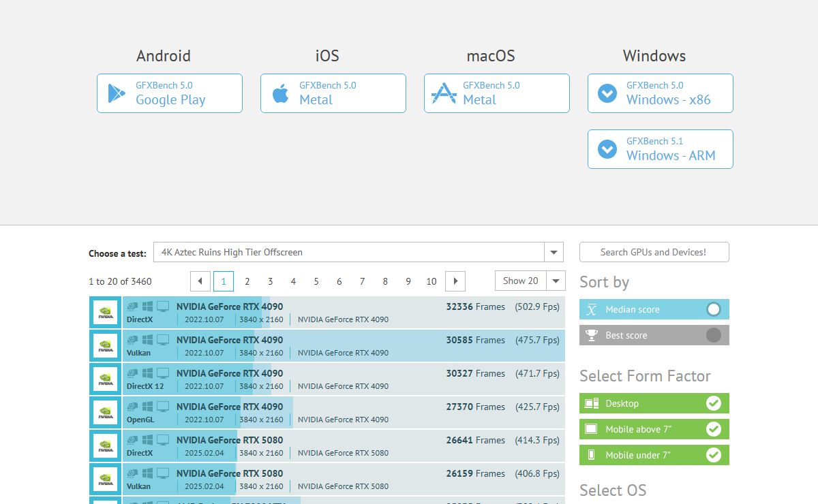Click the (406.8 Fps) value

coord(537,473)
